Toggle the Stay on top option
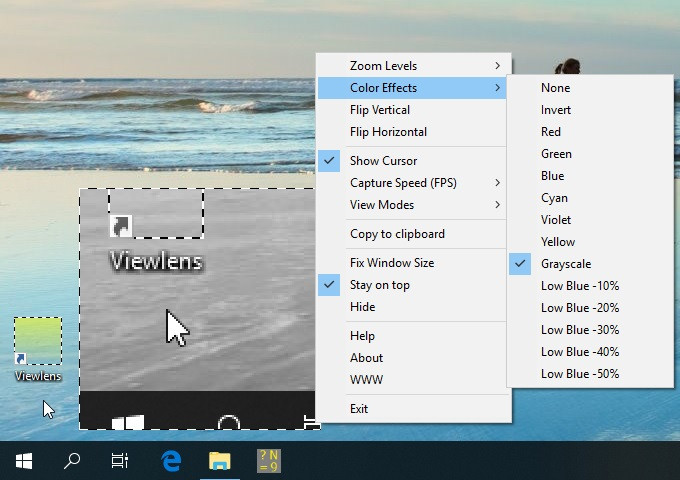The height and width of the screenshot is (480, 680). point(412,285)
